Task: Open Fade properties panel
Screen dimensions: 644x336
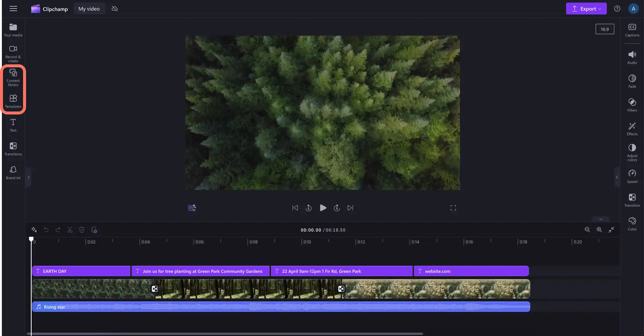Action: [x=632, y=81]
